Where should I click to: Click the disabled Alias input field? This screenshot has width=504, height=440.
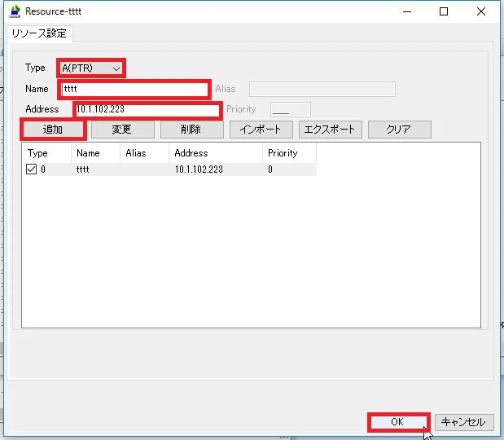coord(322,89)
